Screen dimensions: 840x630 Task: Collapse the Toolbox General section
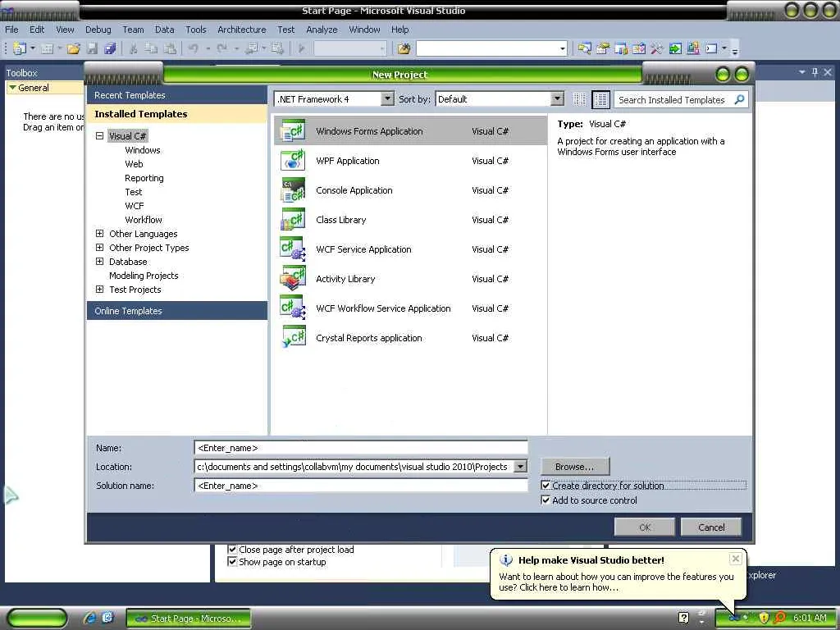tap(13, 87)
